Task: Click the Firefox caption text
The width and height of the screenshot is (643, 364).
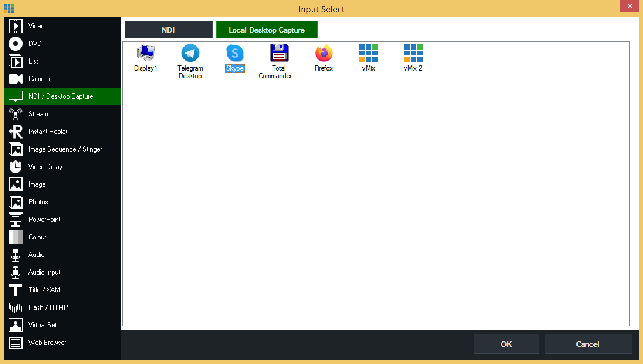Action: [x=324, y=68]
